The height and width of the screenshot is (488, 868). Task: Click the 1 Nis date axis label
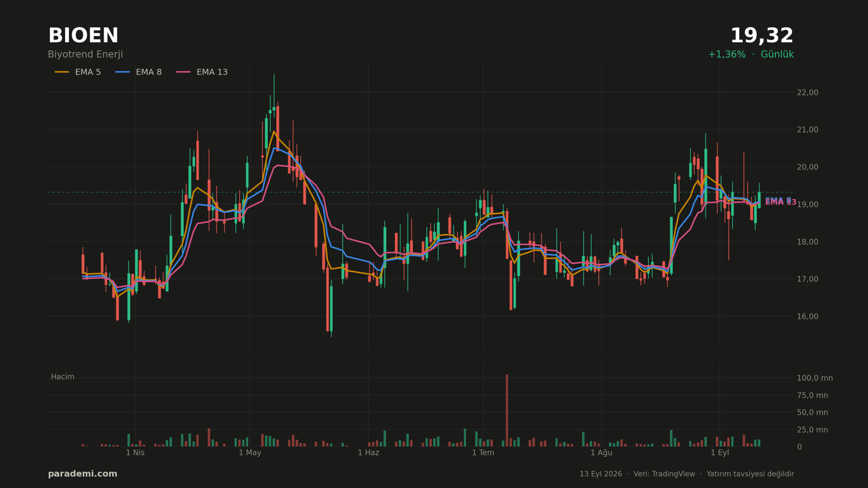(x=135, y=453)
